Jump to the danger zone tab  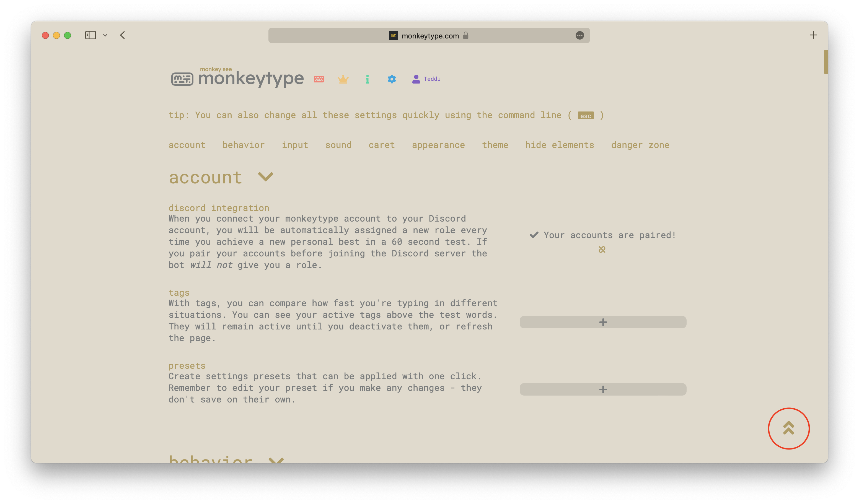[x=640, y=145]
